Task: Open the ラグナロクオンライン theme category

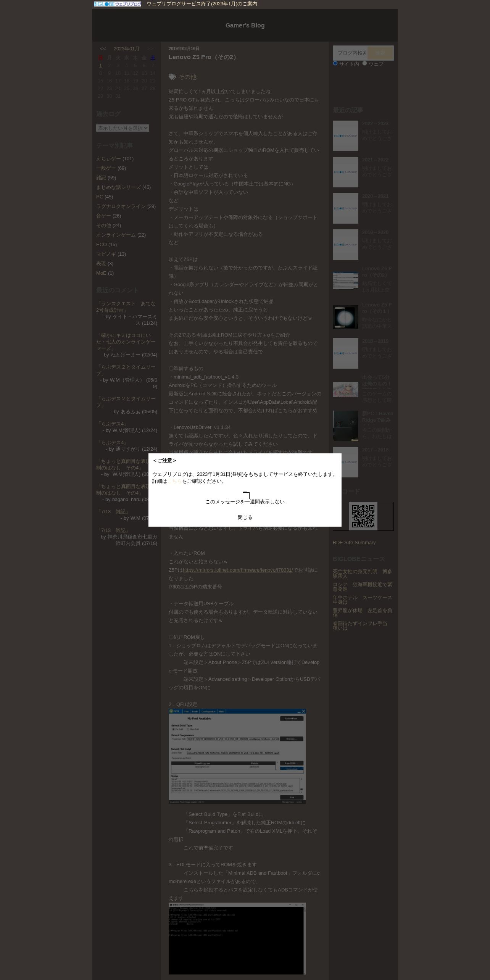Action: (121, 206)
